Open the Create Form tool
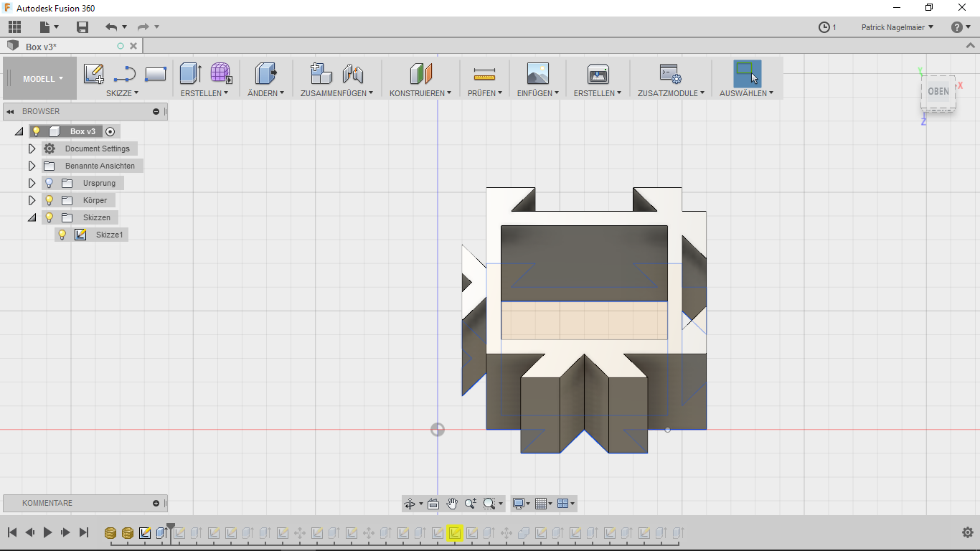Image resolution: width=980 pixels, height=551 pixels. pos(220,72)
